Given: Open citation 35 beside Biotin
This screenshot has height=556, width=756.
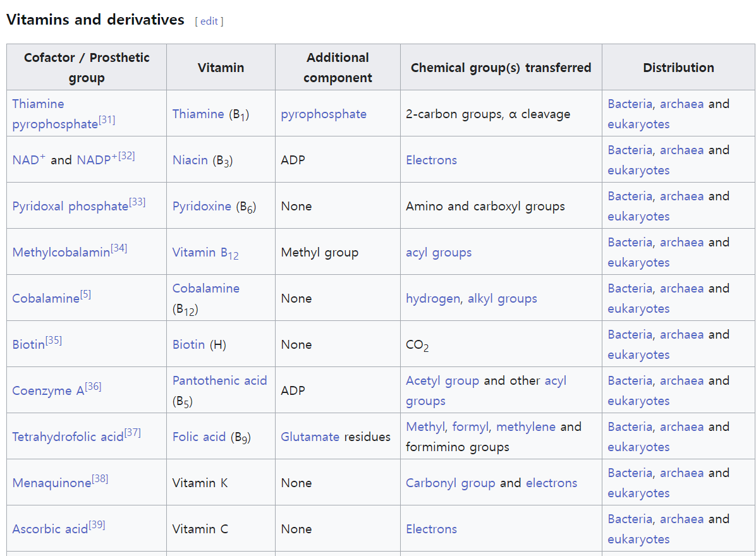Looking at the screenshot, I should point(54,341).
